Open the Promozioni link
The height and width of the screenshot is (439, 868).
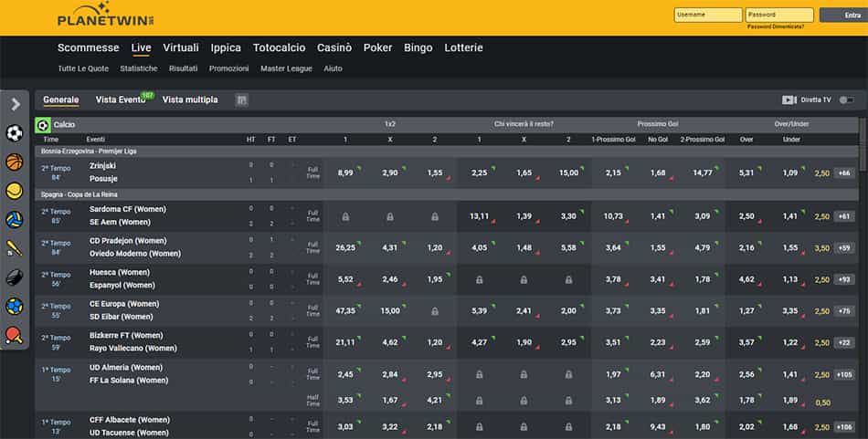tap(228, 68)
